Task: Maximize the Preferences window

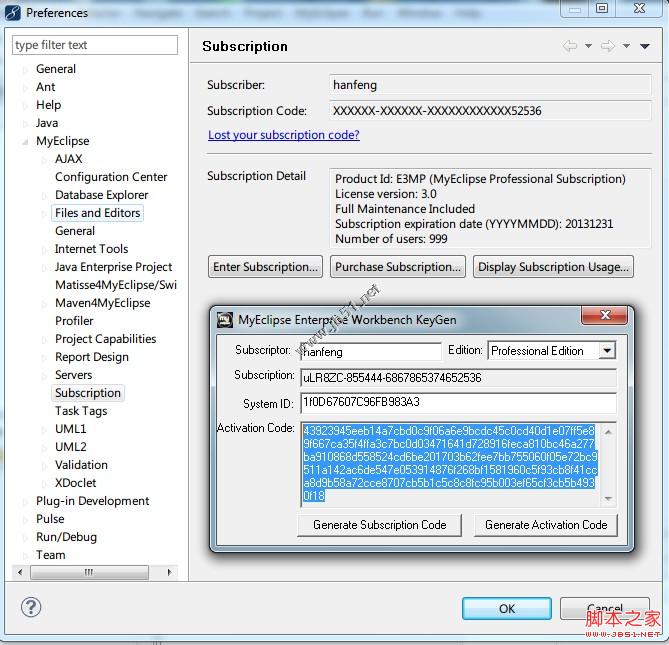Action: [x=602, y=8]
